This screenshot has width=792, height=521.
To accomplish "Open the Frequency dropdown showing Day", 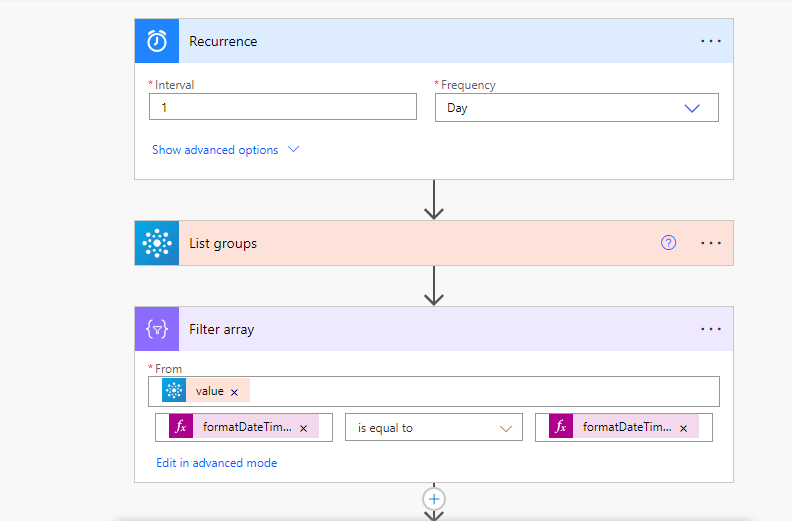I will (577, 108).
